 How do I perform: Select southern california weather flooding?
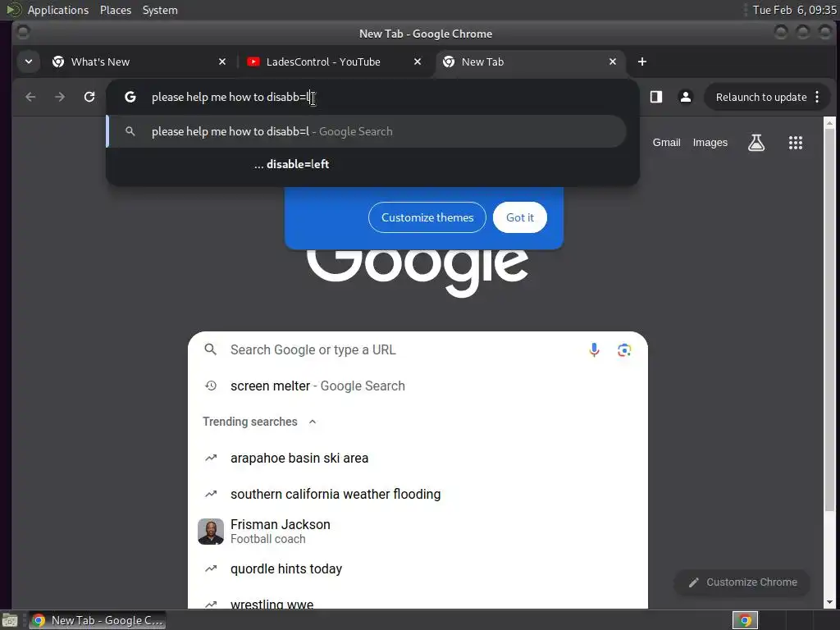(418, 494)
